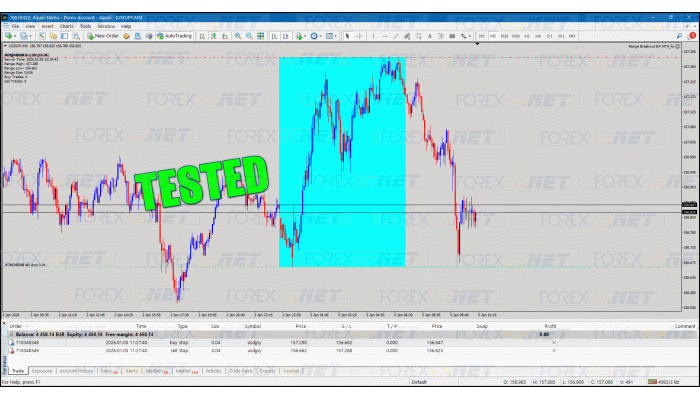
Task: Toggle Auto Scroll chart icon
Action: [274, 36]
